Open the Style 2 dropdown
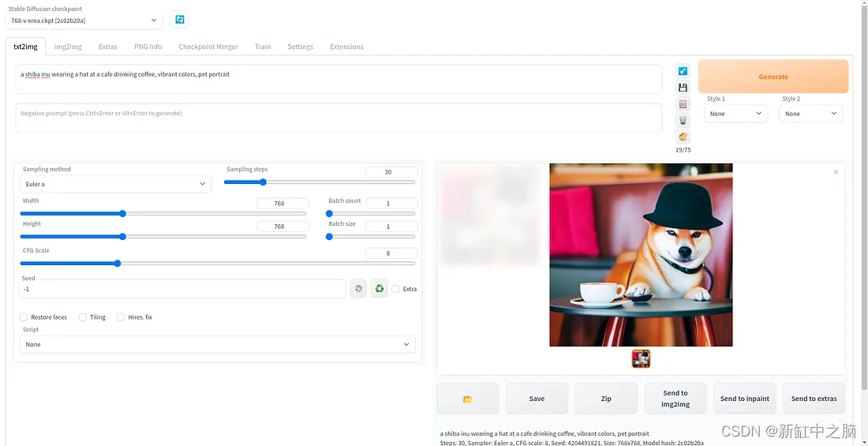The width and height of the screenshot is (868, 446). pyautogui.click(x=811, y=114)
